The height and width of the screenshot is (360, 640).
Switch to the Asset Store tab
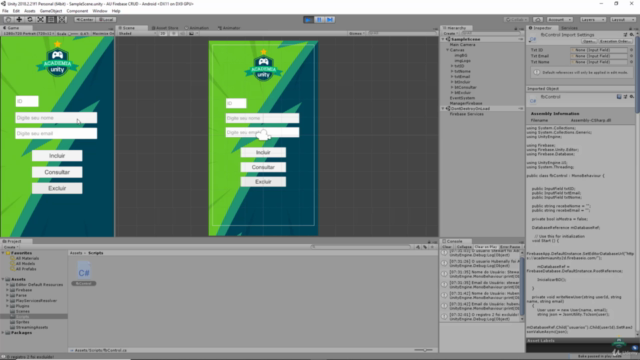coord(165,28)
